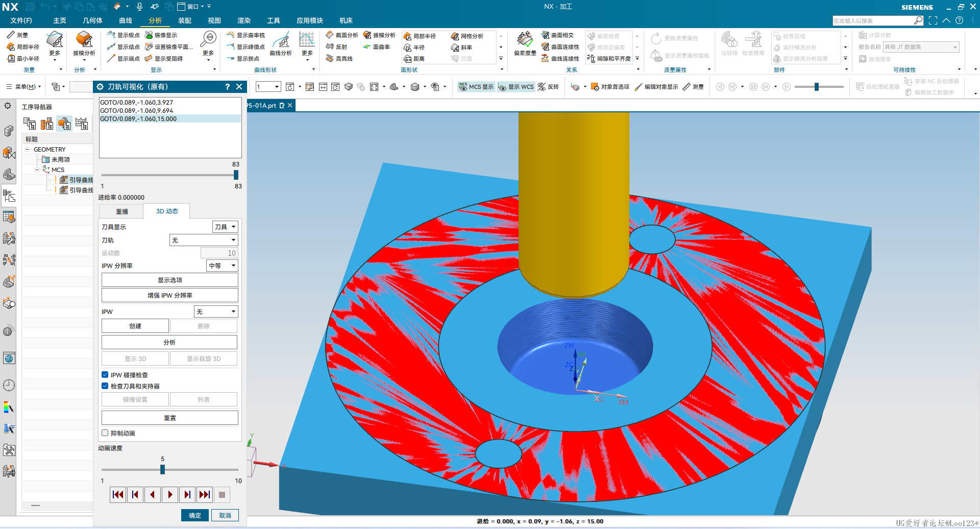Open Tool Display (刀具显示) dropdown
980x529 pixels.
point(225,227)
